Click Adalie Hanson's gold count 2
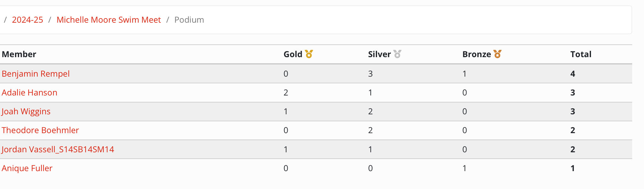 click(x=286, y=93)
